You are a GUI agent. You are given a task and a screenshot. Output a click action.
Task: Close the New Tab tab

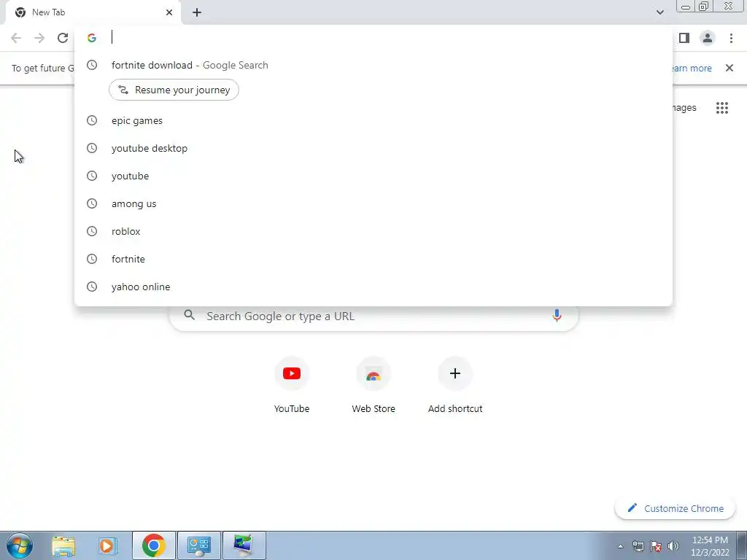coord(169,12)
